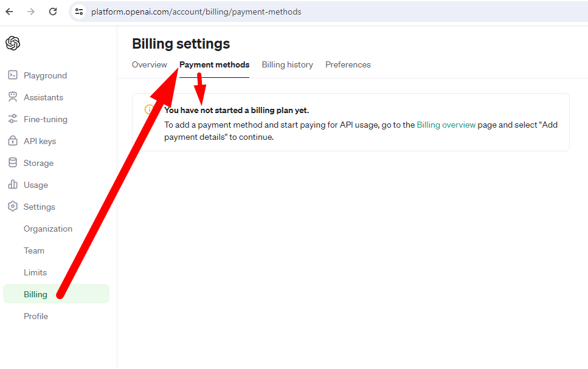Go to Fine-tuning in sidebar
This screenshot has width=588, height=369.
coord(46,119)
